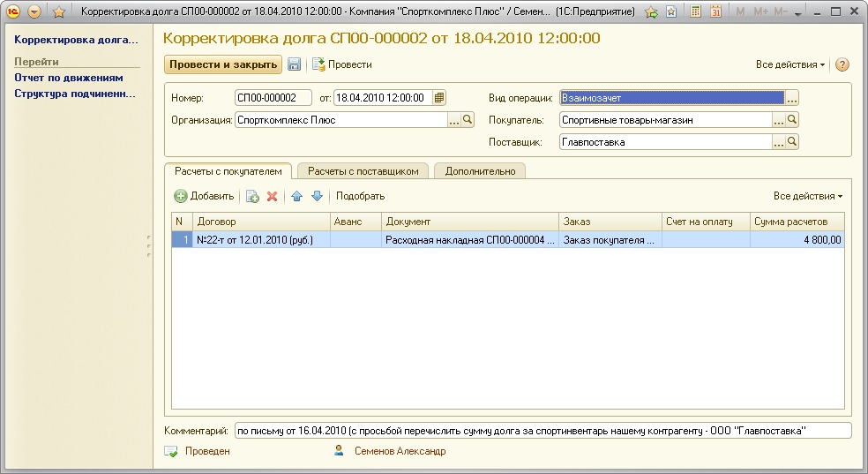Open the table Все действия dropdown
The image size is (868, 474).
(x=808, y=196)
